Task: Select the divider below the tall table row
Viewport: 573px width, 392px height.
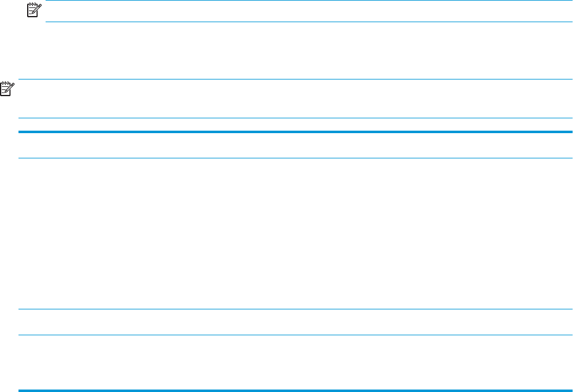Action: coord(295,309)
